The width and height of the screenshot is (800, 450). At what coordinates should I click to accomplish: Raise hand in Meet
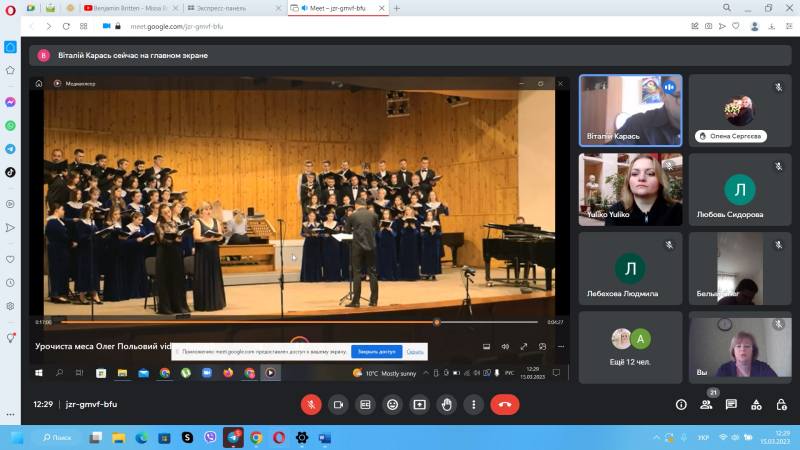(446, 405)
